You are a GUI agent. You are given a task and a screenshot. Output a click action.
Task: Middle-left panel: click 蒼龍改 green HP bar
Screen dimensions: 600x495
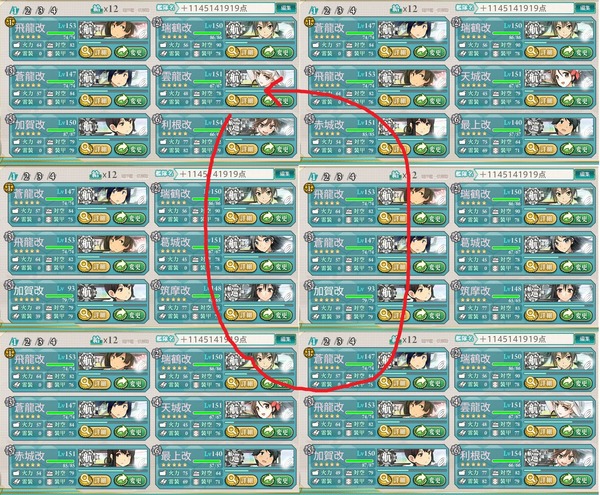point(60,199)
